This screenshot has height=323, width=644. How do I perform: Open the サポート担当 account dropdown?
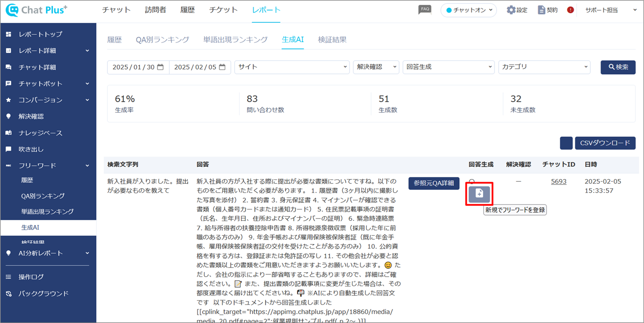(611, 10)
